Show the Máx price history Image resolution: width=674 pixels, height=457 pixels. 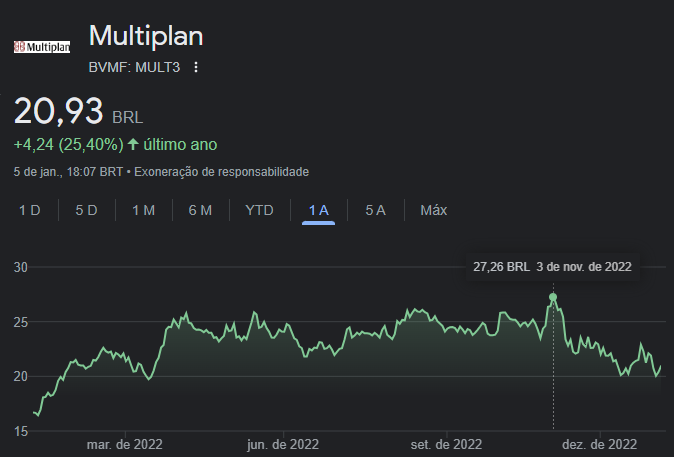434,210
